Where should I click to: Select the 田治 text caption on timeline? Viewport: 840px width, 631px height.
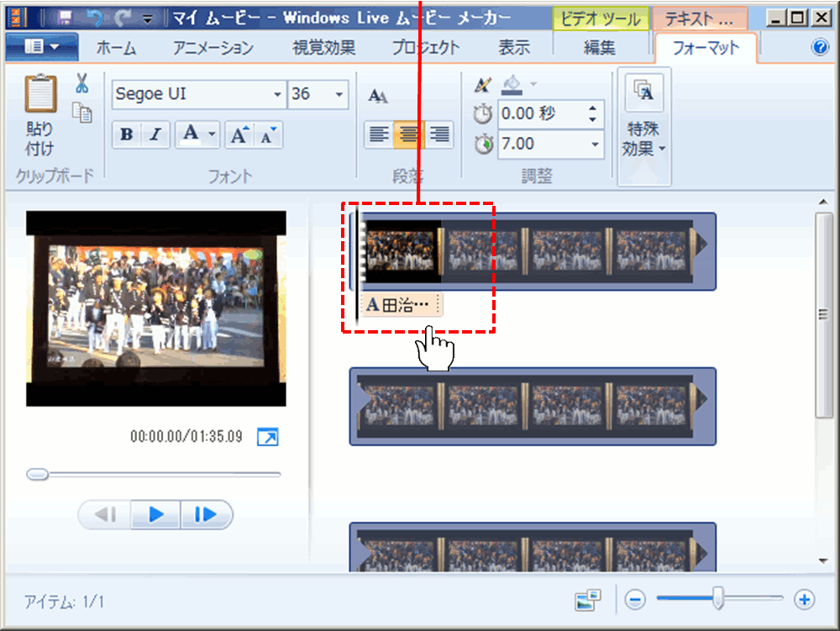tap(400, 305)
